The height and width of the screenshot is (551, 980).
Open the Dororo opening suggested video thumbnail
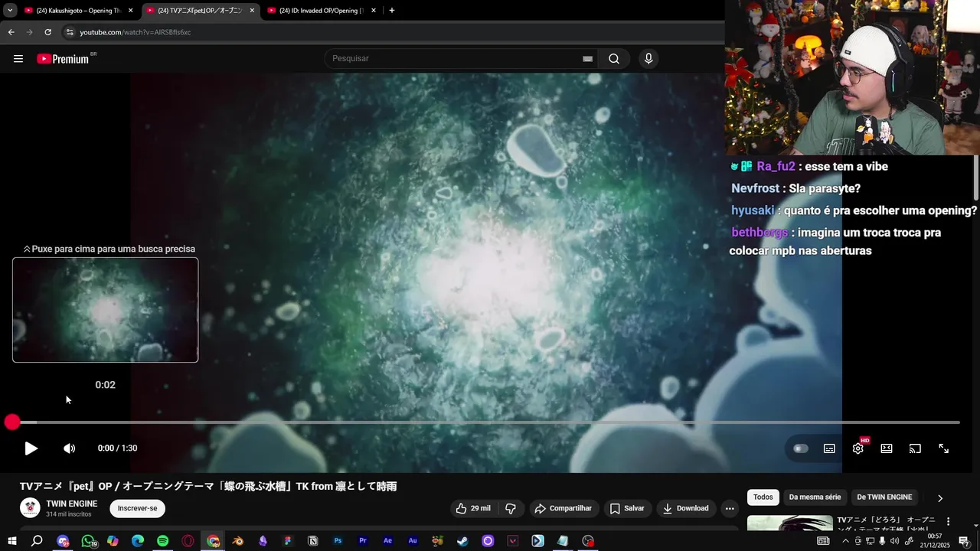tap(790, 523)
